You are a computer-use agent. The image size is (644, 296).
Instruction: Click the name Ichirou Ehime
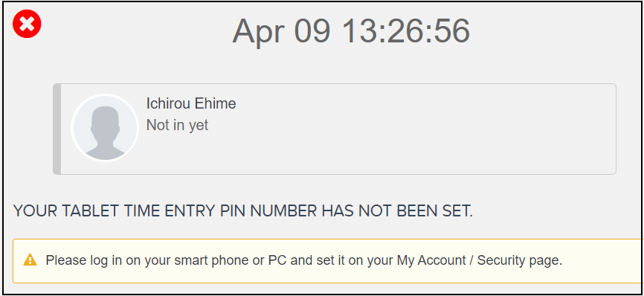pyautogui.click(x=191, y=103)
